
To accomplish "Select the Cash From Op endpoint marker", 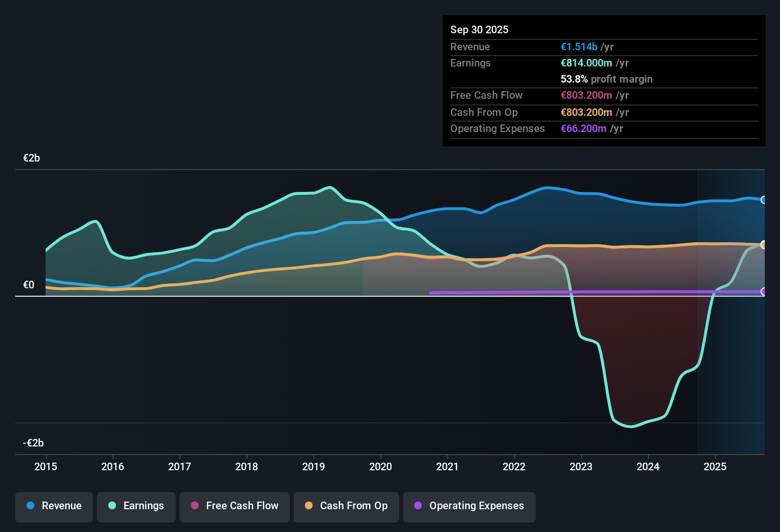I will (763, 245).
